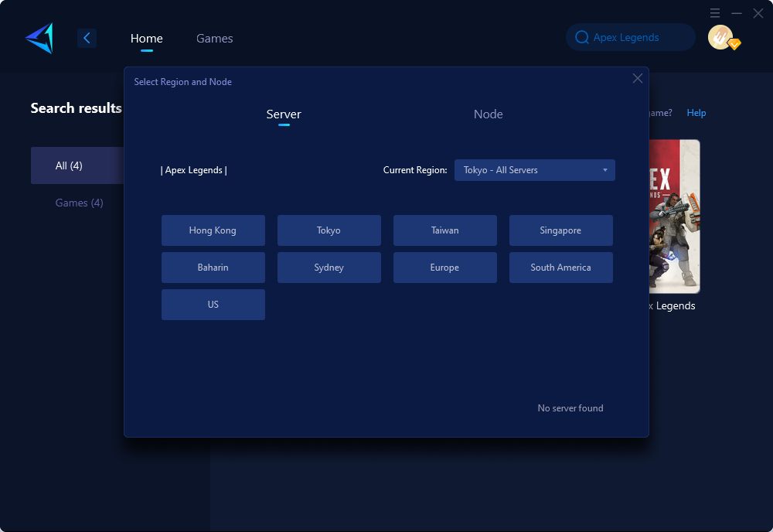
Task: Click the search magnifier icon
Action: click(582, 37)
